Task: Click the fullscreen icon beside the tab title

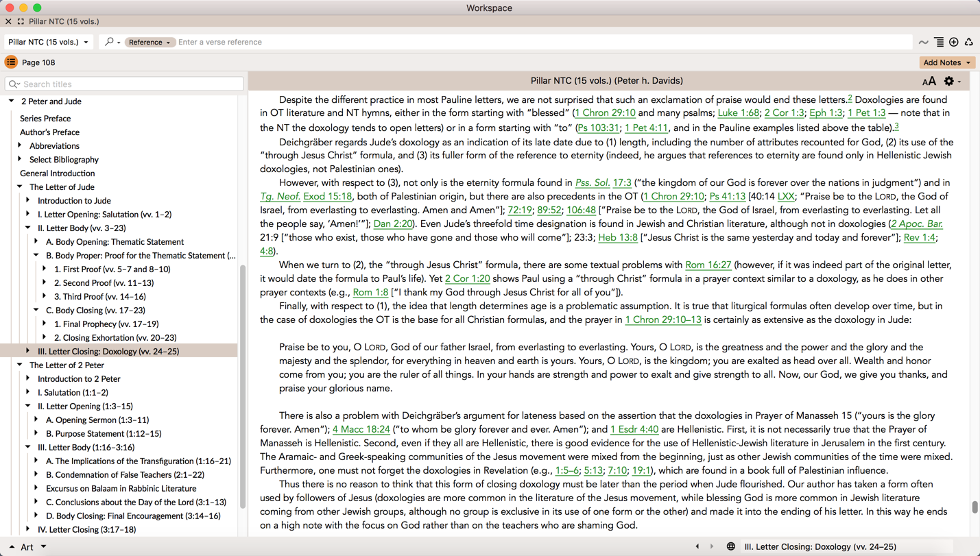Action: 21,22
